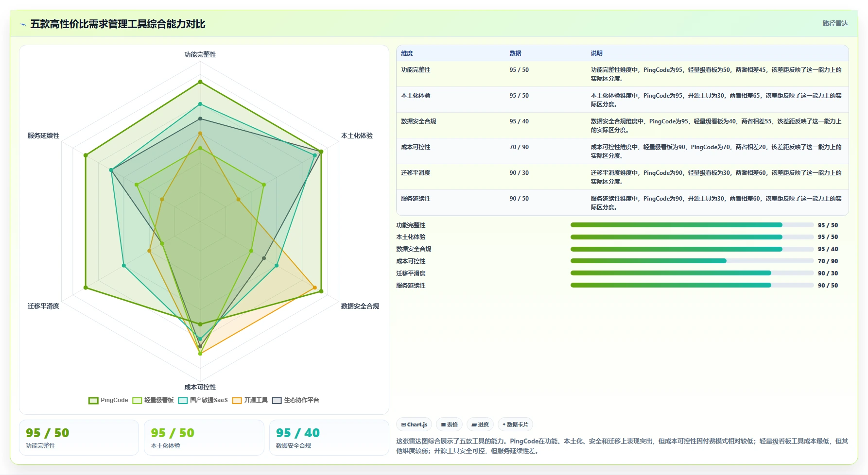Viewport: 868px width, 475px height.
Task: Click the 数据卡片 tag button
Action: (515, 424)
